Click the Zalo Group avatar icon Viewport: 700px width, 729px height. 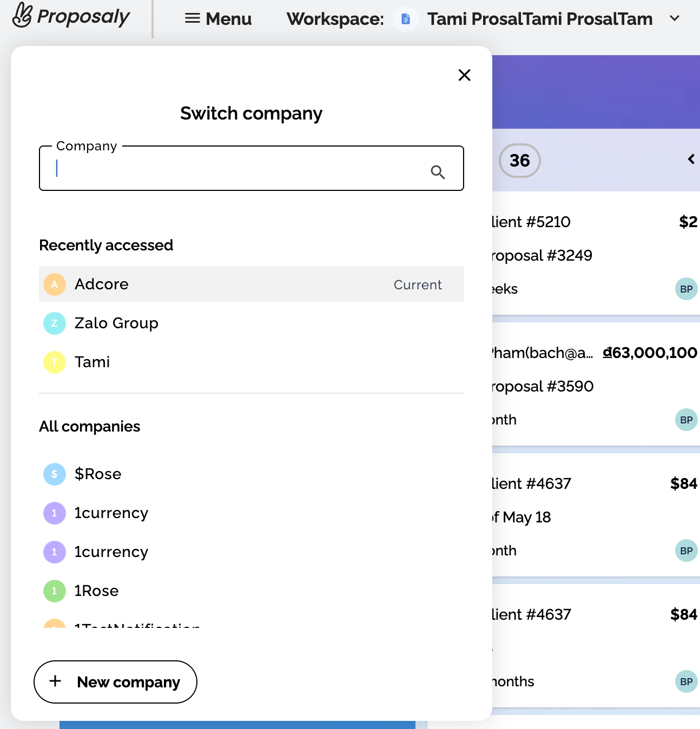pos(55,323)
